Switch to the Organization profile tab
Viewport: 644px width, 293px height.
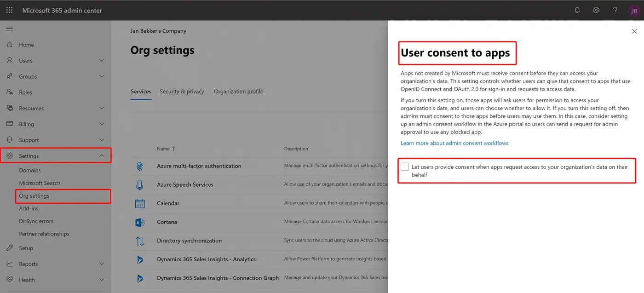(238, 92)
